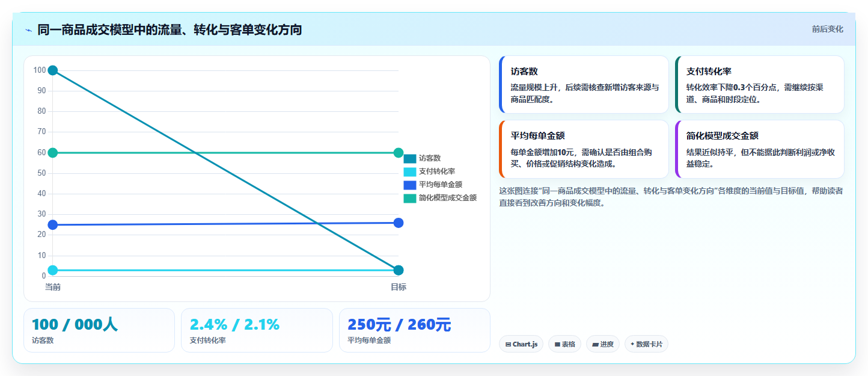
Task: Click 支付转化率 legend label
Action: tap(437, 171)
